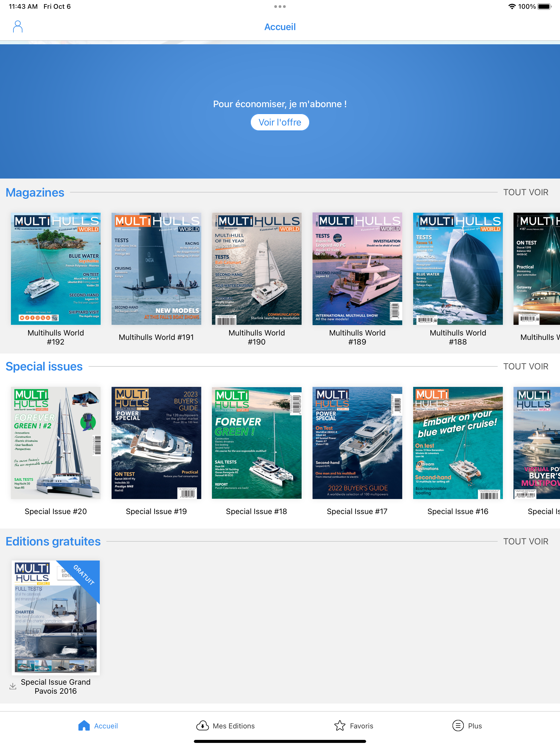Viewport: 560px width, 747px height.
Task: Tap the 'Multihulls World #191' title text
Action: (x=156, y=337)
